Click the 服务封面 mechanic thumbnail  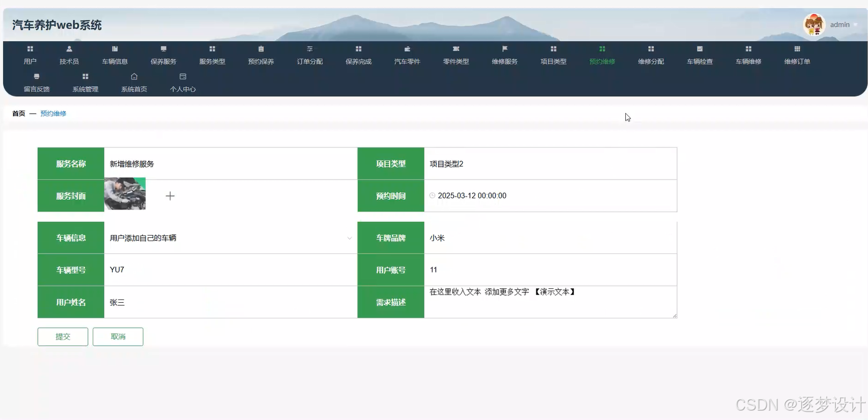point(125,194)
